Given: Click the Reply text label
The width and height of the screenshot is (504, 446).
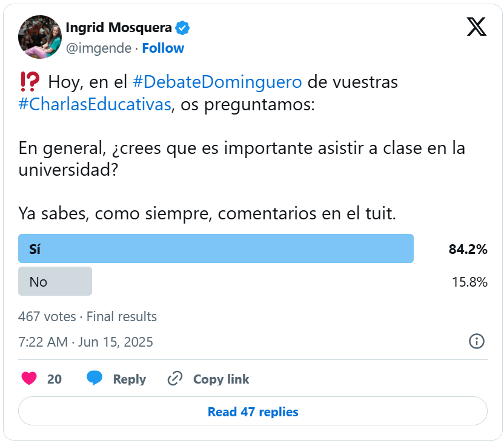Looking at the screenshot, I should tap(129, 379).
